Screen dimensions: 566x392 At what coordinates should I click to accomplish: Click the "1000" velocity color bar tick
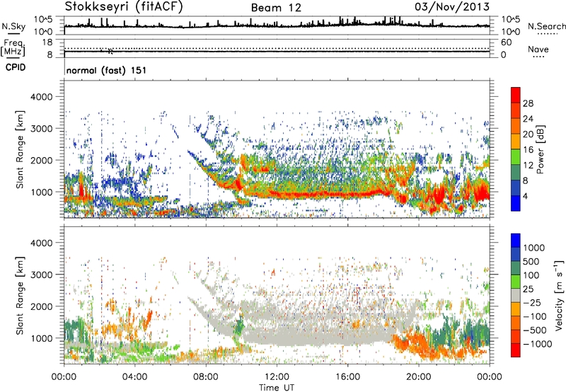click(x=534, y=248)
